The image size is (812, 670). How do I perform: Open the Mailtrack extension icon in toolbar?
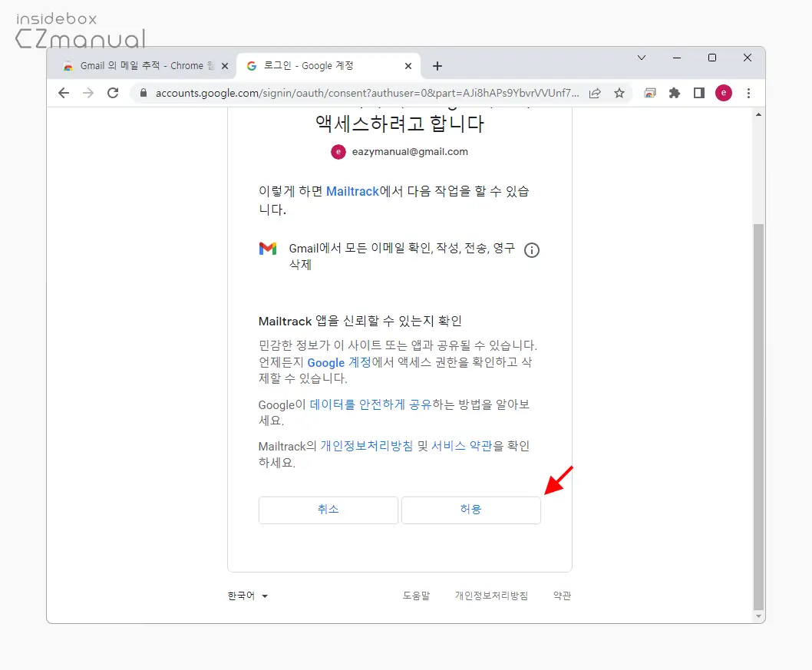point(650,93)
